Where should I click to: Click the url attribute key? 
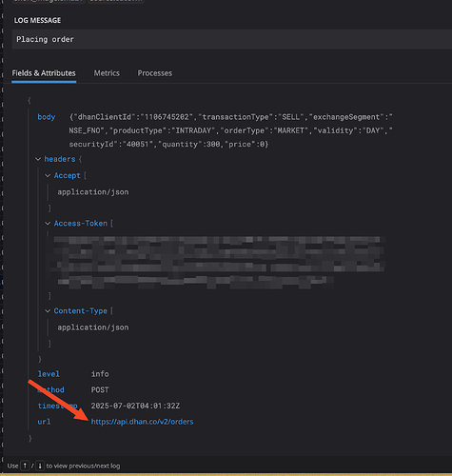[x=44, y=422]
